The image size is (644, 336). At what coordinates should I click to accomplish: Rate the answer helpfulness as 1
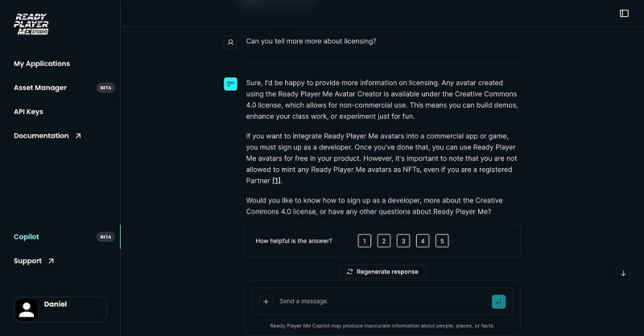365,241
